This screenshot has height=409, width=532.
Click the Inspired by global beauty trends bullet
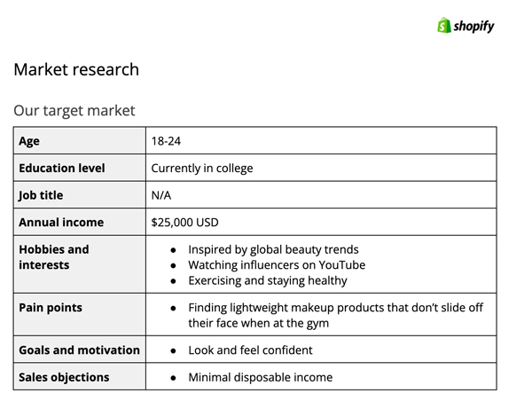pyautogui.click(x=274, y=249)
